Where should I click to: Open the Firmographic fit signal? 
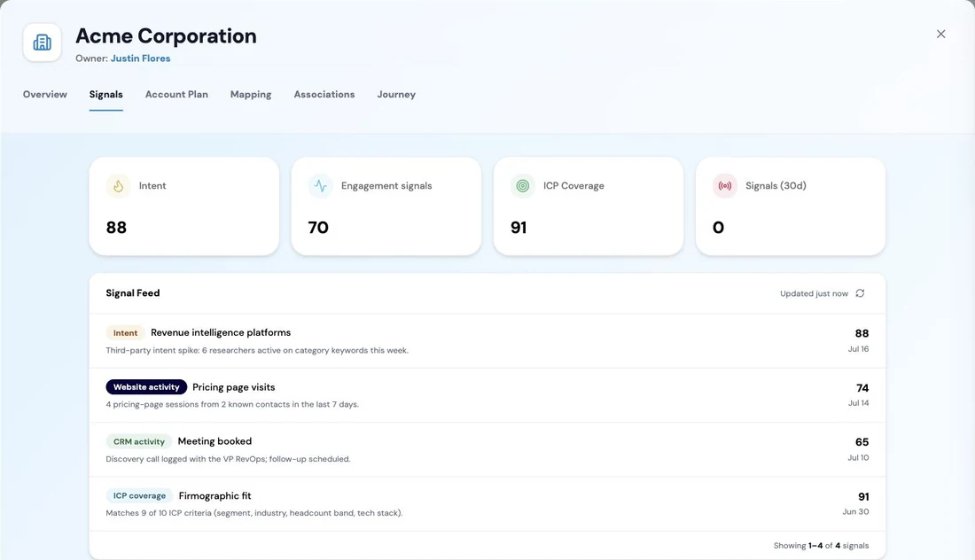click(215, 496)
